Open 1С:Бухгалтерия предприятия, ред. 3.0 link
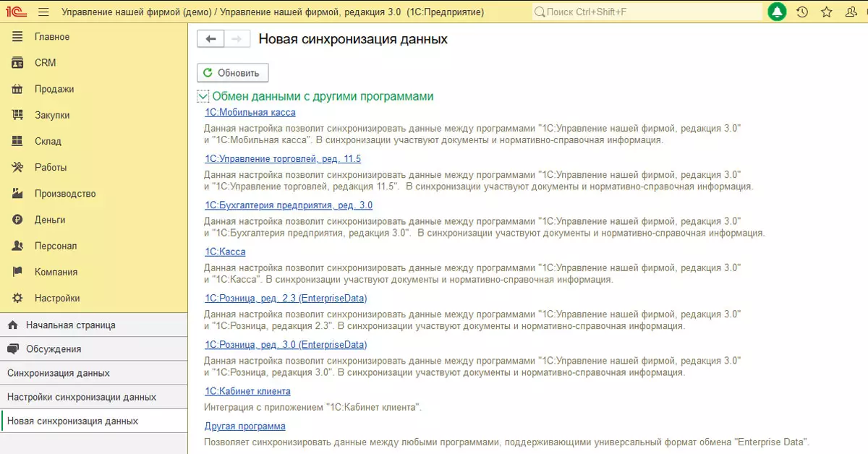The width and height of the screenshot is (868, 454). (289, 205)
